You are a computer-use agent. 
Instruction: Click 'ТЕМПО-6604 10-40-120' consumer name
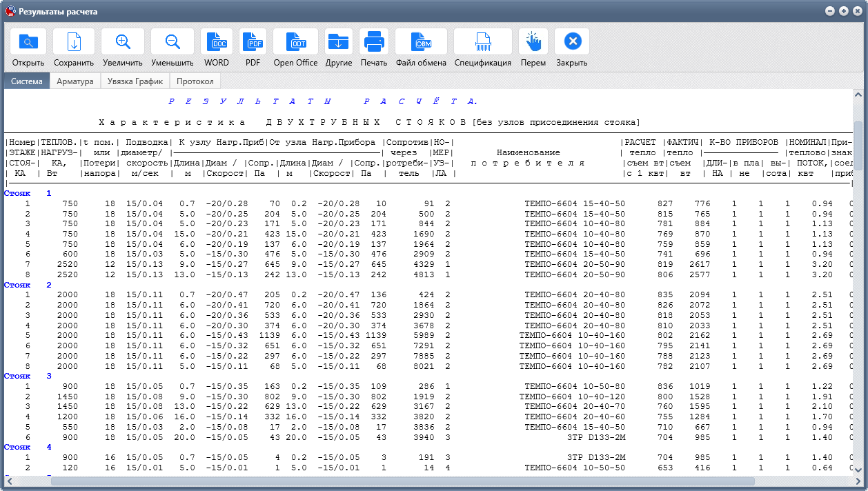pyautogui.click(x=573, y=397)
